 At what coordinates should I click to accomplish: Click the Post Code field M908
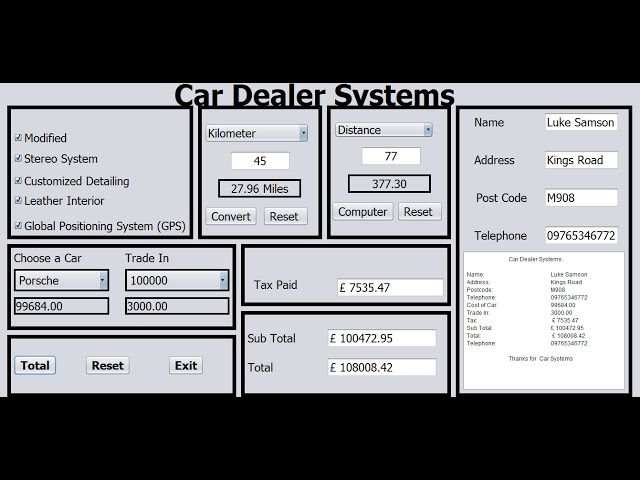click(581, 198)
